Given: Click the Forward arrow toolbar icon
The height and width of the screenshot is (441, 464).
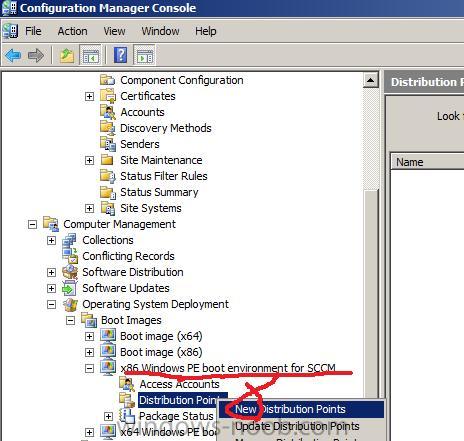Looking at the screenshot, I should pyautogui.click(x=36, y=55).
